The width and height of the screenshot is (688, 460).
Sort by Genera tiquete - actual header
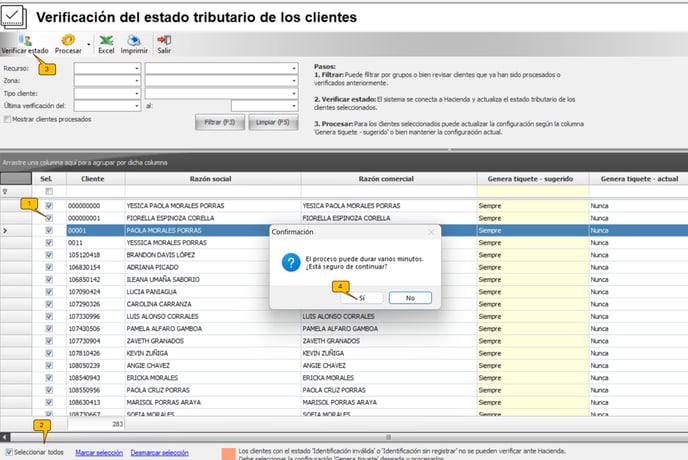[x=639, y=179]
